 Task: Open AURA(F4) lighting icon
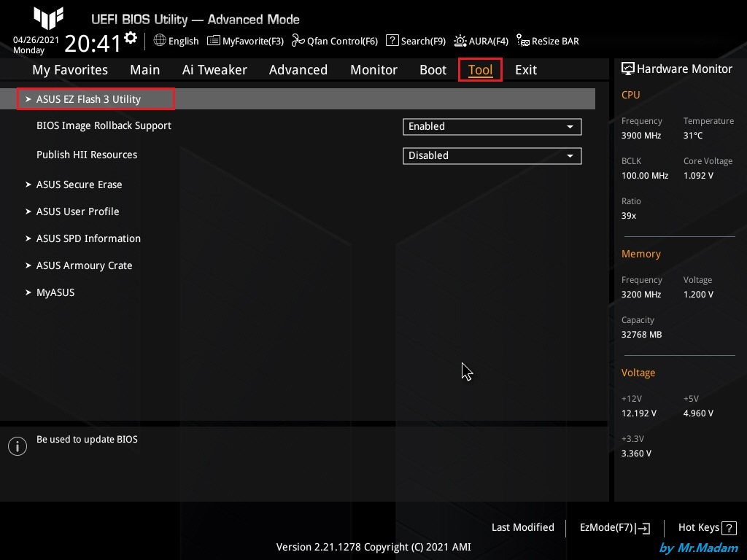[x=460, y=41]
